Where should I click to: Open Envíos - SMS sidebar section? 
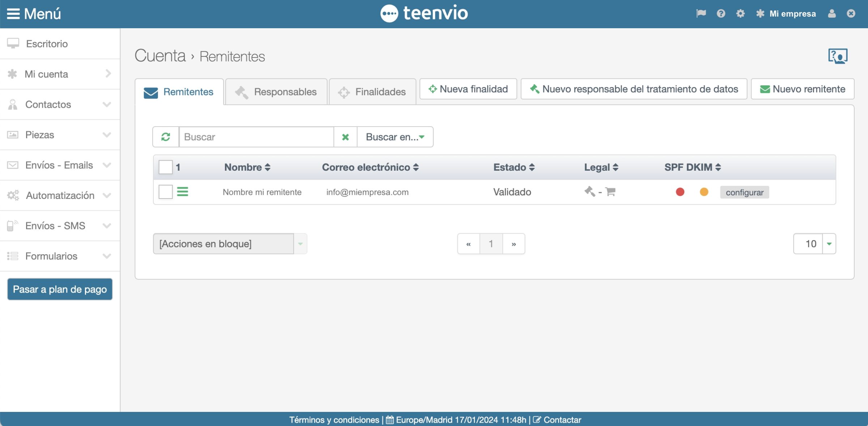(x=60, y=226)
